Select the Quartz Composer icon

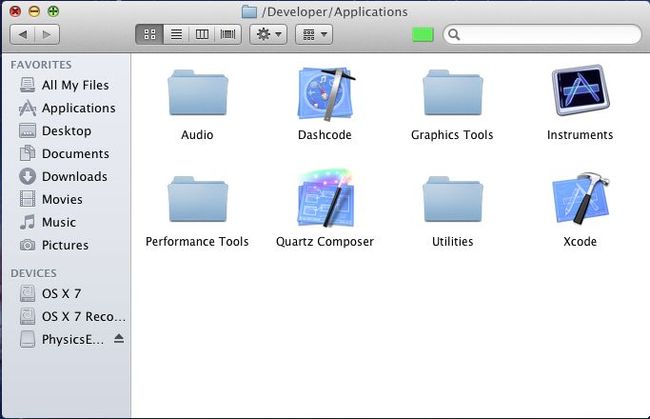(326, 198)
